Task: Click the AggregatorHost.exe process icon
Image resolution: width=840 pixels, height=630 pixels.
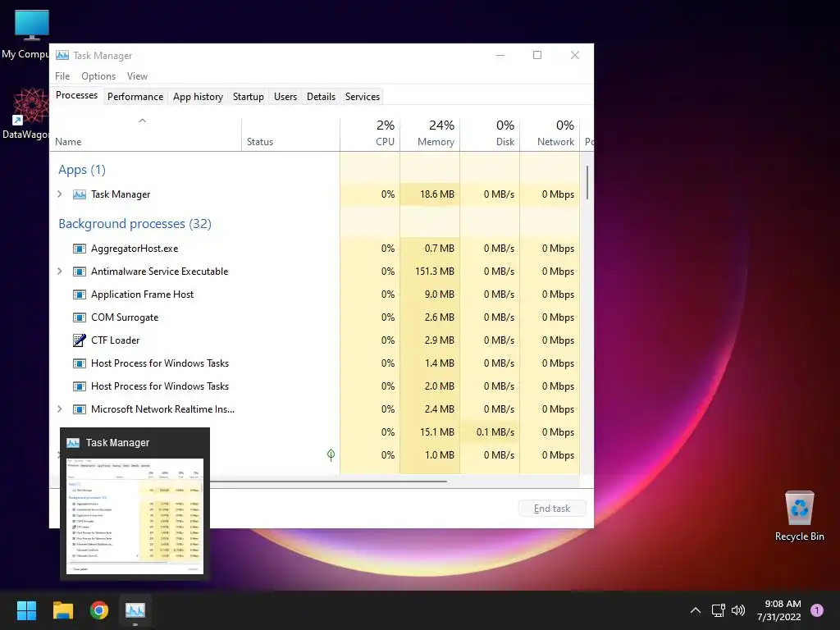Action: [80, 249]
